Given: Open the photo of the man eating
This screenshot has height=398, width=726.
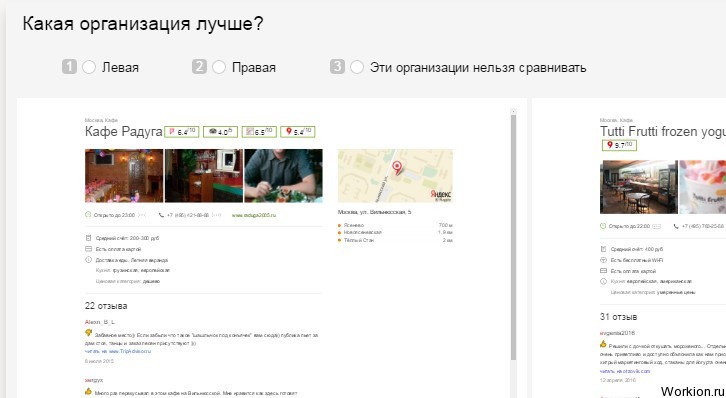Looking at the screenshot, I should (x=283, y=176).
